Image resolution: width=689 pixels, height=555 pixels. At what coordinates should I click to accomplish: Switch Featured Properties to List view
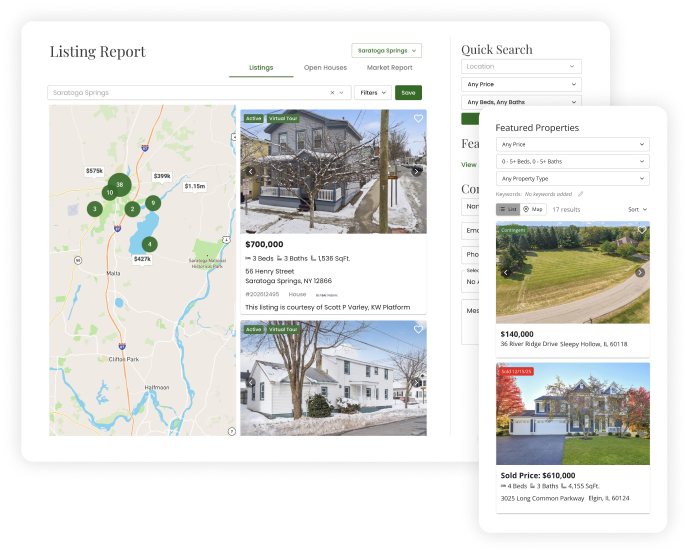tap(507, 209)
